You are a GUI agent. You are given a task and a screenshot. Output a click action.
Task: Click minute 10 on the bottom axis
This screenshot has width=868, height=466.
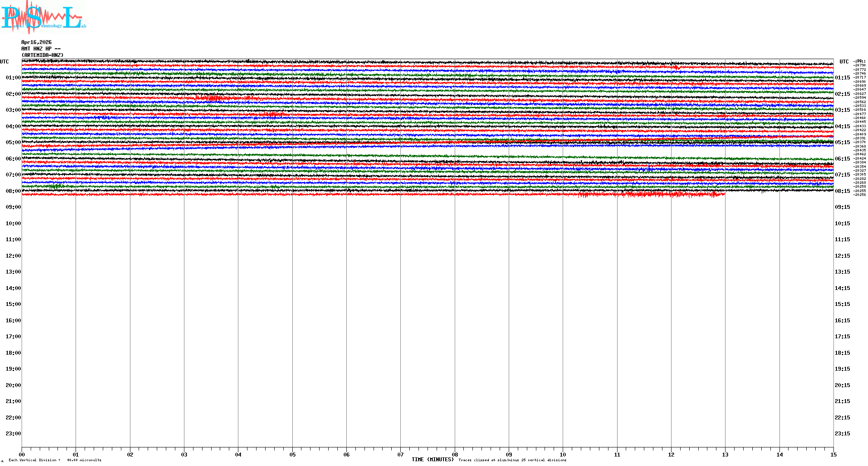click(563, 454)
